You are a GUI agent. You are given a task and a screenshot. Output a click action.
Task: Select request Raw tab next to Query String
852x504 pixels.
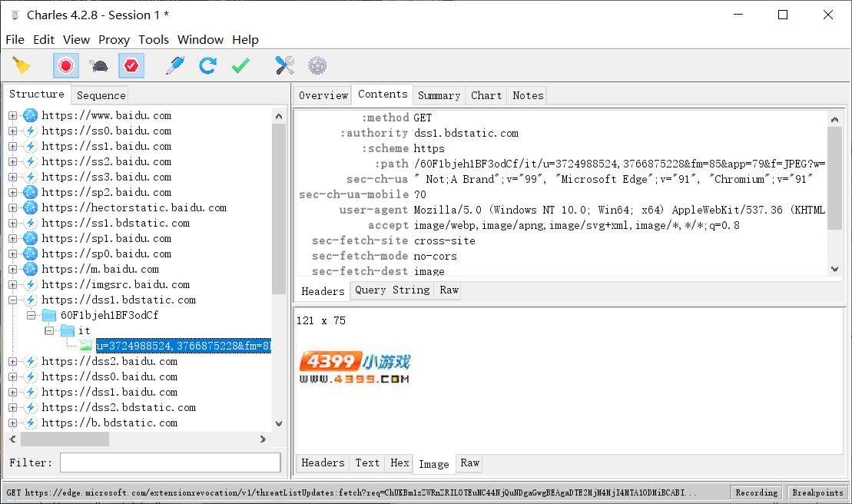449,290
